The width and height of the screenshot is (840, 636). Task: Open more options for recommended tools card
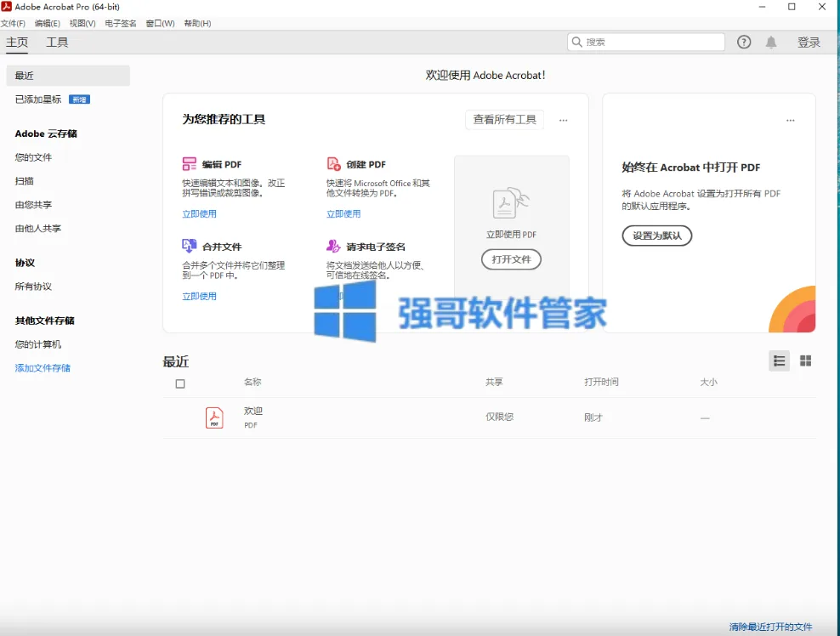click(563, 120)
